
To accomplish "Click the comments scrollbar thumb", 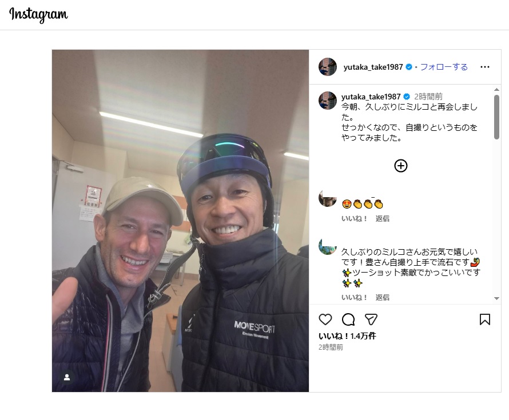I will [496, 117].
